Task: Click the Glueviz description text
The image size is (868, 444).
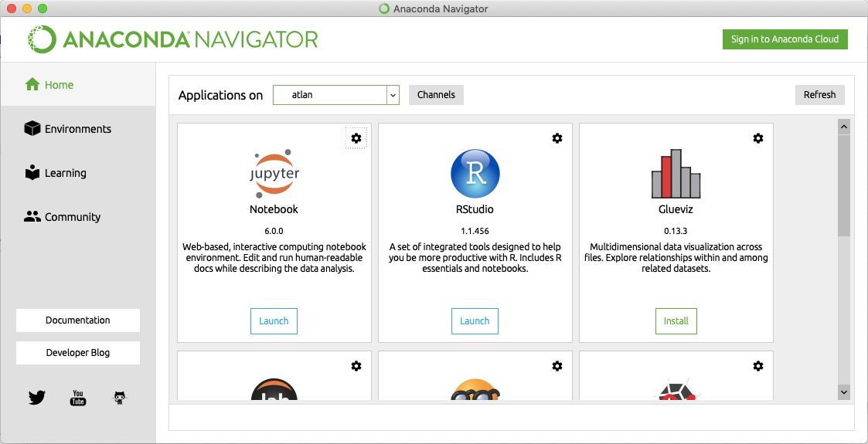Action: point(676,258)
